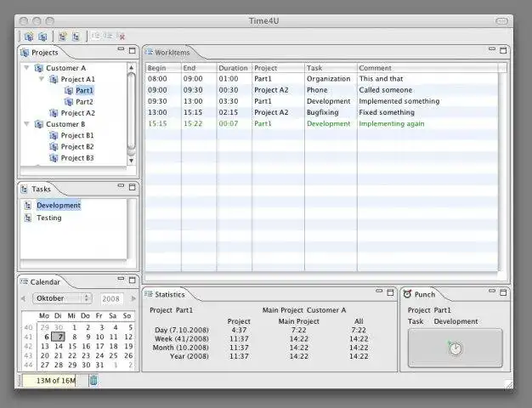This screenshot has height=408, width=532.
Task: Maximize the Punch panel
Action: [503, 292]
